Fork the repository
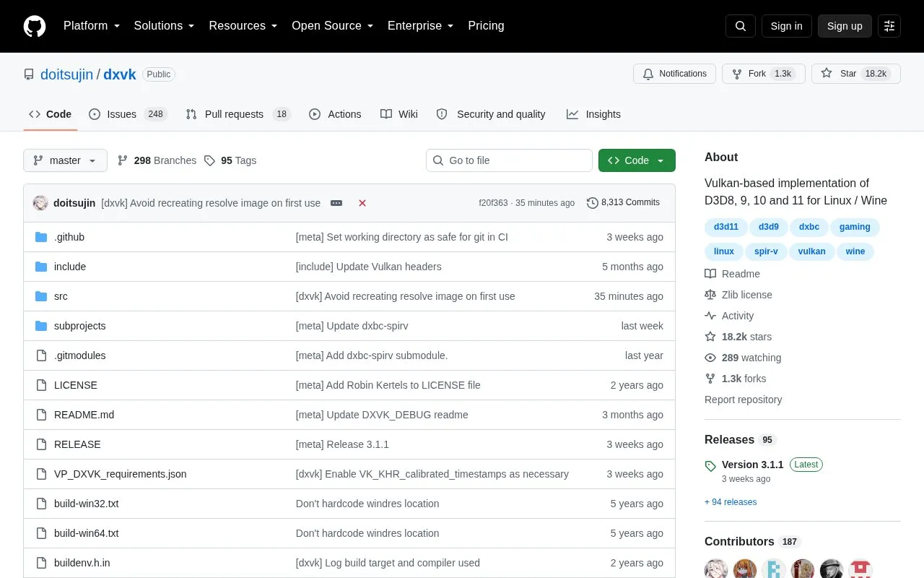This screenshot has width=924, height=578. pos(764,74)
